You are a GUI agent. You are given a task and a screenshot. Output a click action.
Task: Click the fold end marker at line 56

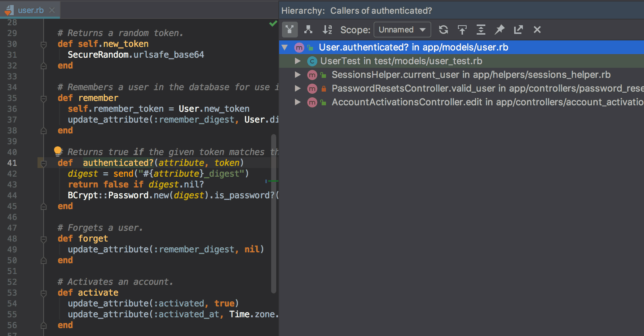click(44, 326)
